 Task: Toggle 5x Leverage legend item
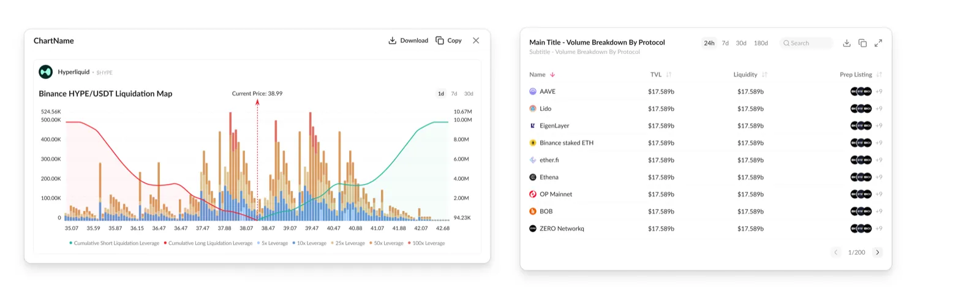(273, 243)
